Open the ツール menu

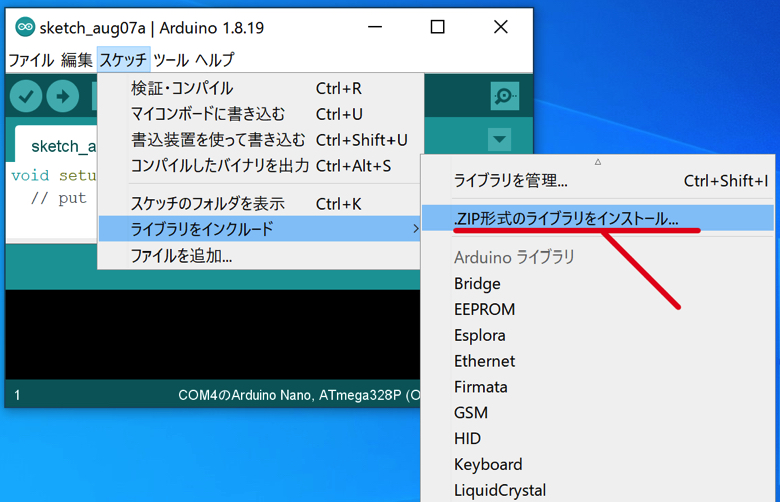[x=171, y=60]
